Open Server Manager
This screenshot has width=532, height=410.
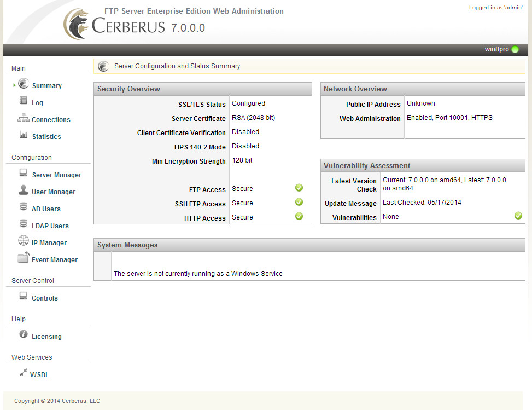(57, 175)
